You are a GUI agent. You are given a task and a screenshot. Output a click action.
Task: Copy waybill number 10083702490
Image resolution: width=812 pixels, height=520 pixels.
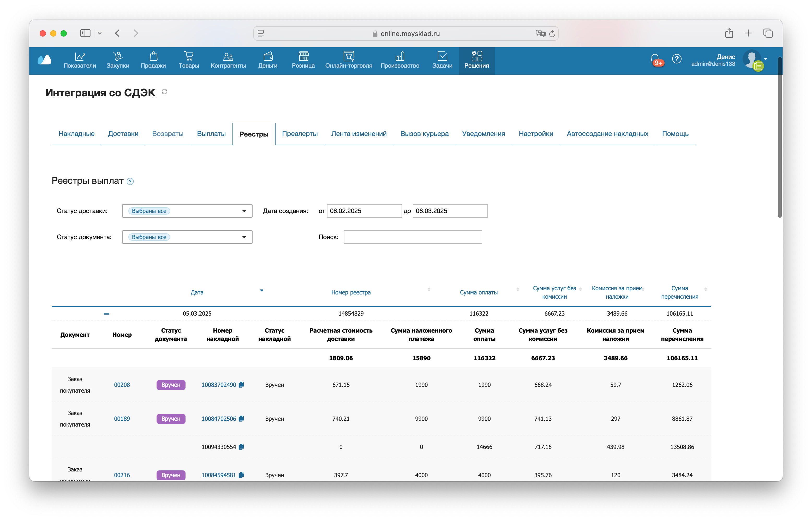point(241,385)
